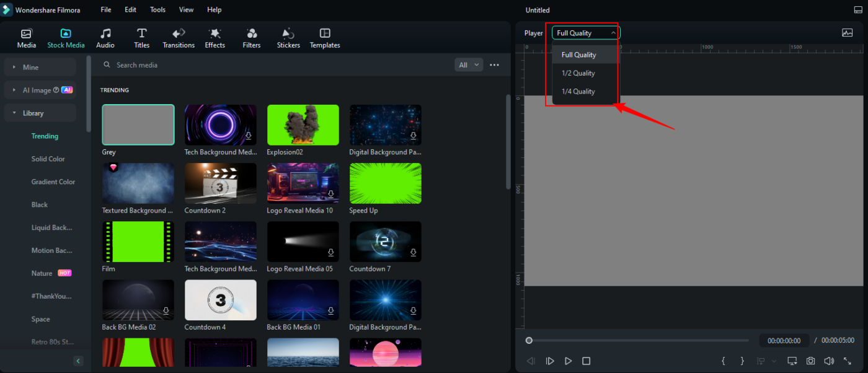Image resolution: width=868 pixels, height=373 pixels.
Task: Choose 1/2 Quality from dropdown list
Action: point(578,73)
